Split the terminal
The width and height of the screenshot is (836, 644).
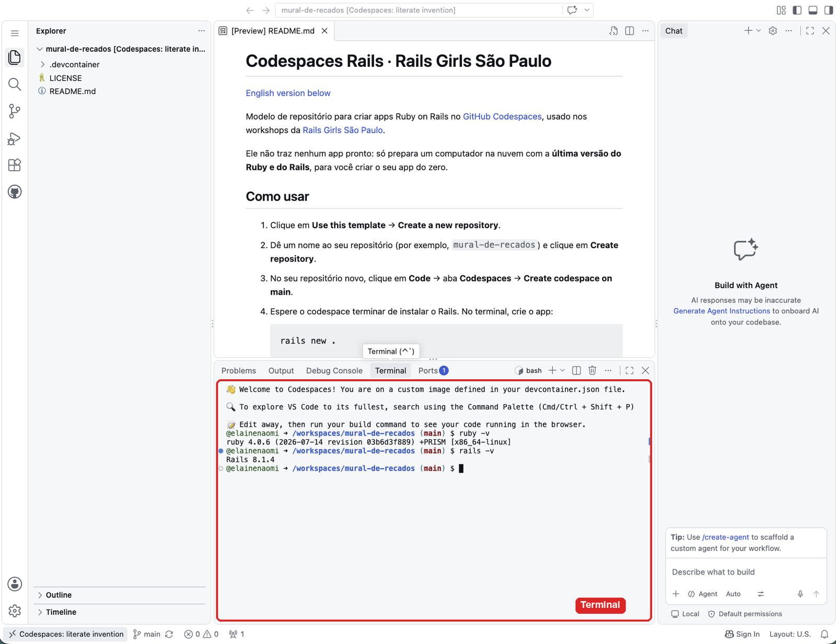576,370
